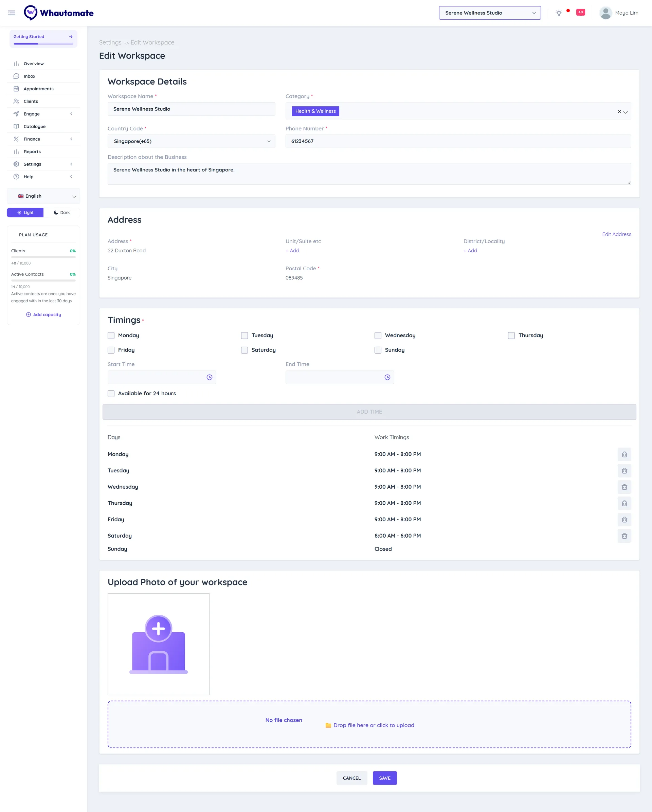Click the workspace photo placeholder image

pyautogui.click(x=159, y=644)
